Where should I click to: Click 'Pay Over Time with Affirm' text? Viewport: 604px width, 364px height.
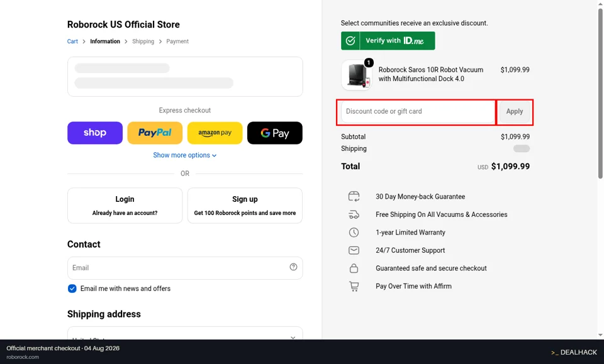pyautogui.click(x=414, y=286)
